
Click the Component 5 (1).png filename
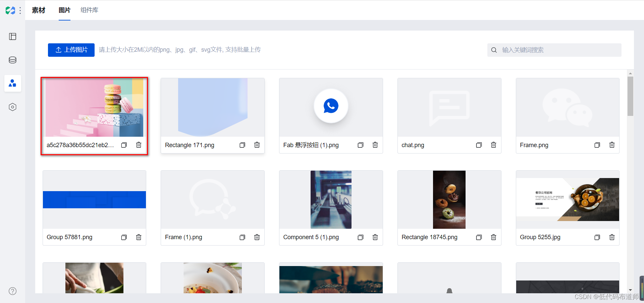click(x=311, y=237)
